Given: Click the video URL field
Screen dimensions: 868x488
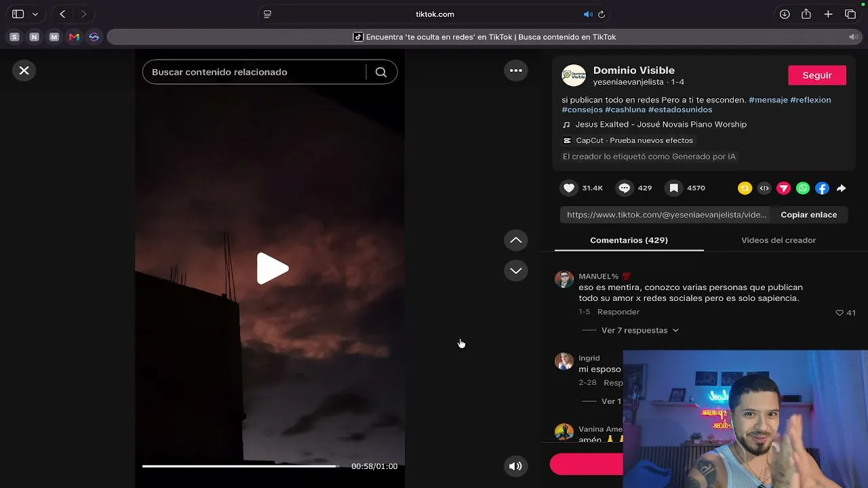Looking at the screenshot, I should click(x=666, y=215).
